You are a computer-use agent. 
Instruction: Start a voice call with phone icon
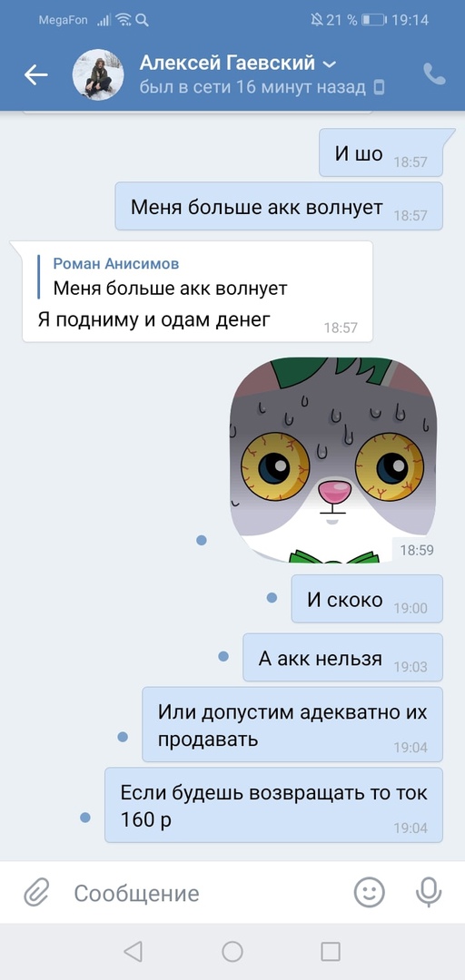coord(434,74)
